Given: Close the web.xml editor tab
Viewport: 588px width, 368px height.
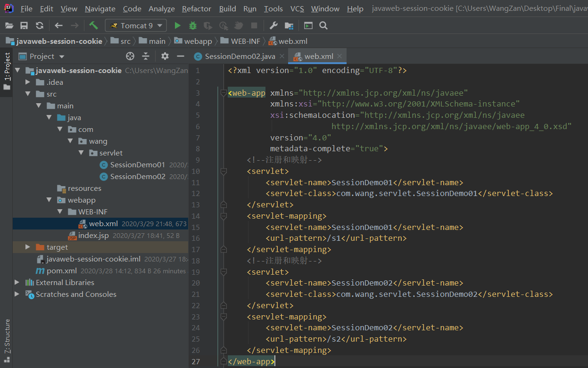Looking at the screenshot, I should (x=340, y=56).
